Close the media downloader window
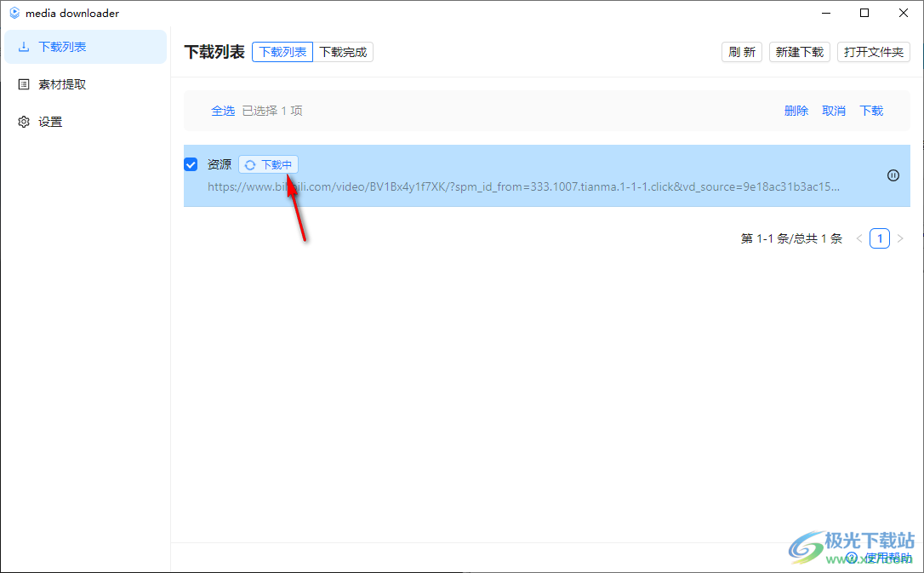Image resolution: width=924 pixels, height=573 pixels. click(904, 13)
